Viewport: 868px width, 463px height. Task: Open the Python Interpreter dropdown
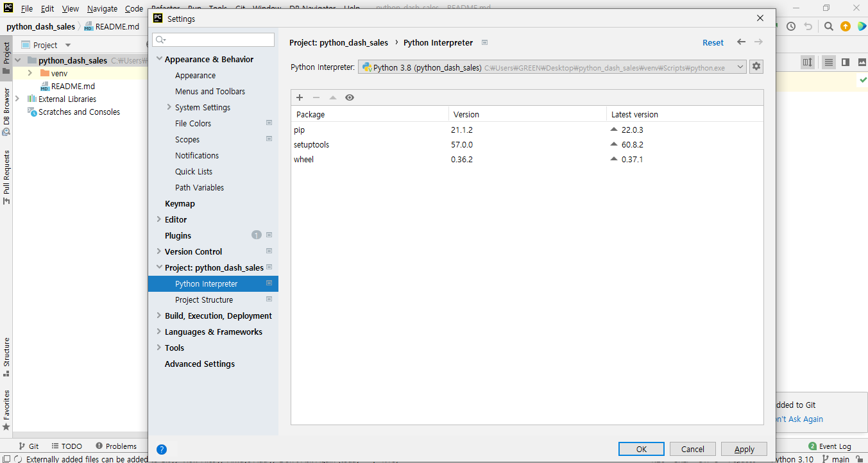point(552,67)
